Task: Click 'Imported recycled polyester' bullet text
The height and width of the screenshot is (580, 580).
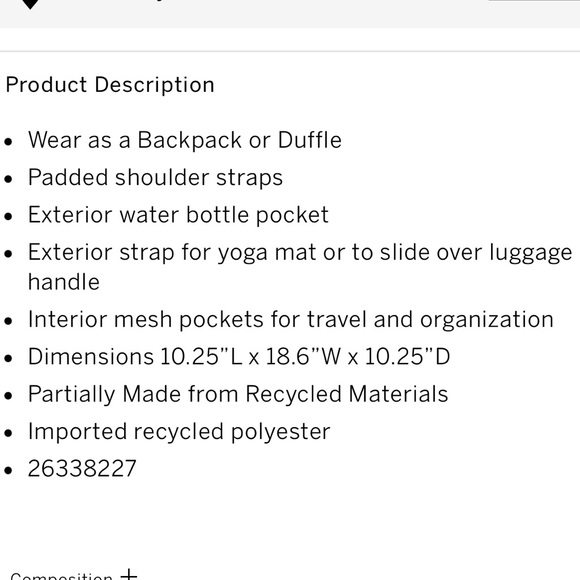Action: [x=179, y=432]
